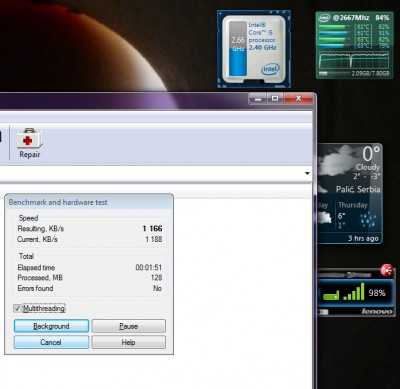Click the red share icon on the Lenovo gadget

click(387, 270)
